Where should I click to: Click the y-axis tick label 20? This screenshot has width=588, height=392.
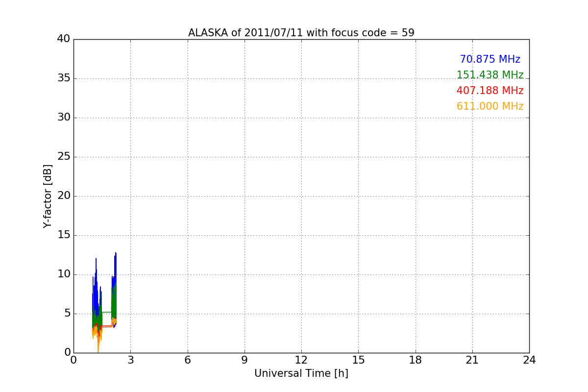coord(64,196)
